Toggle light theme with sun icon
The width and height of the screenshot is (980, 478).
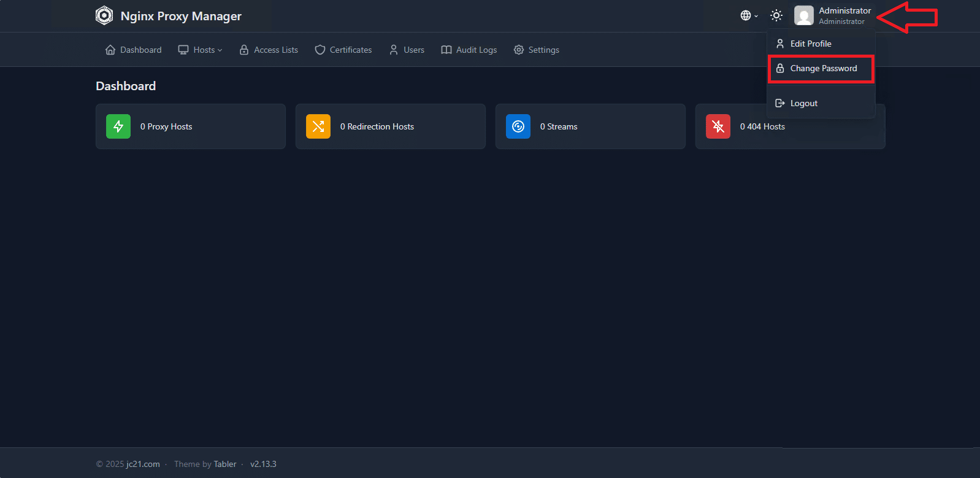click(x=776, y=15)
